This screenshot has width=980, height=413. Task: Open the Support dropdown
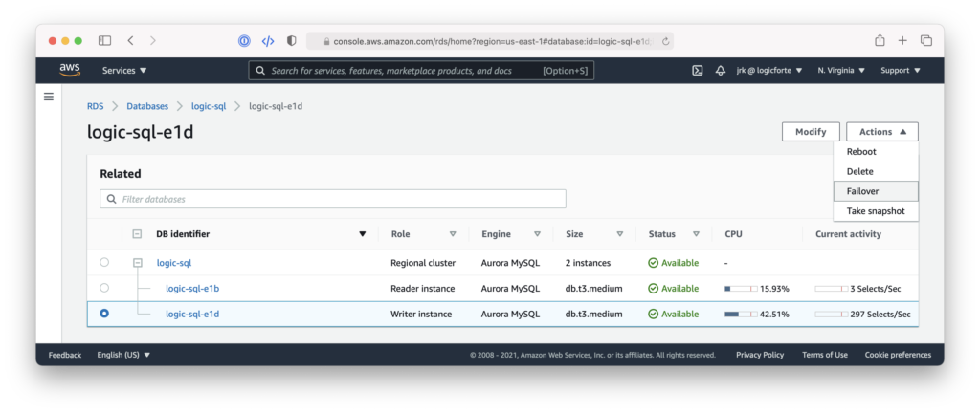(901, 71)
